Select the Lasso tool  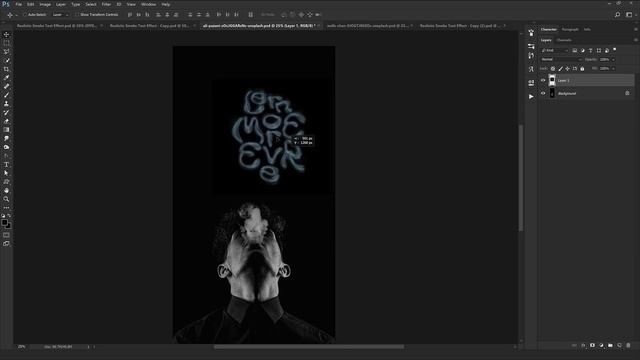click(x=6, y=52)
